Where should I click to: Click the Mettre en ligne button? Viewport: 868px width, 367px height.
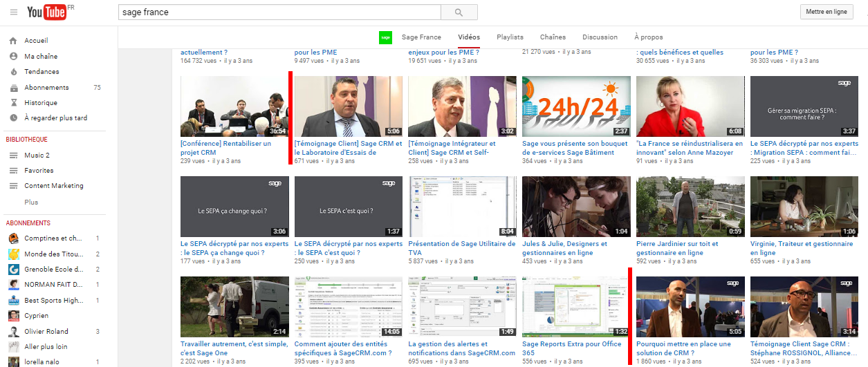pos(827,12)
